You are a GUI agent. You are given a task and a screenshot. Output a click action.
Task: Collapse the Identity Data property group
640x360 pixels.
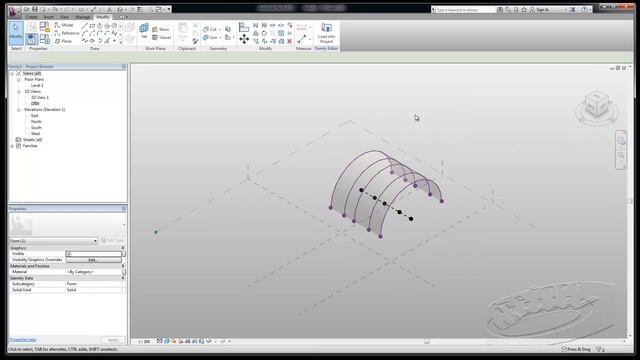point(122,278)
